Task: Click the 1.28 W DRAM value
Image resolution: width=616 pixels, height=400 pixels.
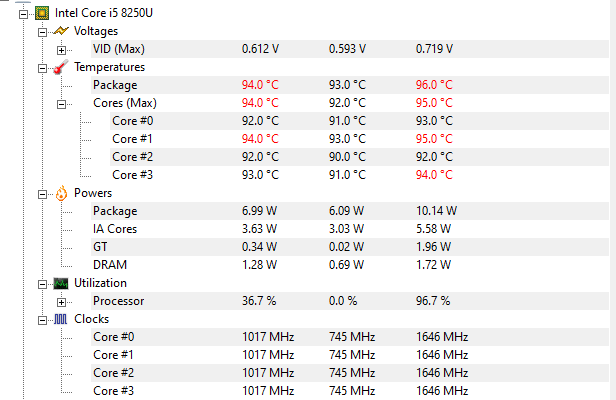Action: (x=260, y=265)
